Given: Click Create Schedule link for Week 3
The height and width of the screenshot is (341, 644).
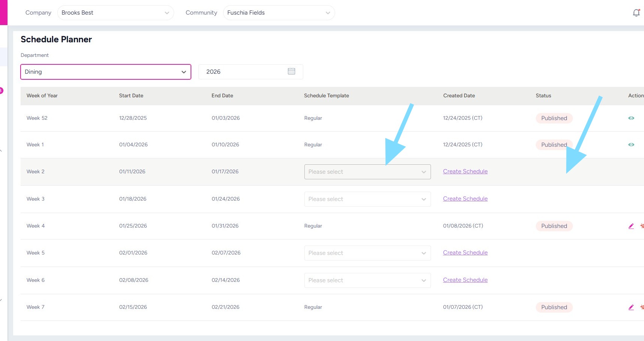Looking at the screenshot, I should tap(465, 199).
